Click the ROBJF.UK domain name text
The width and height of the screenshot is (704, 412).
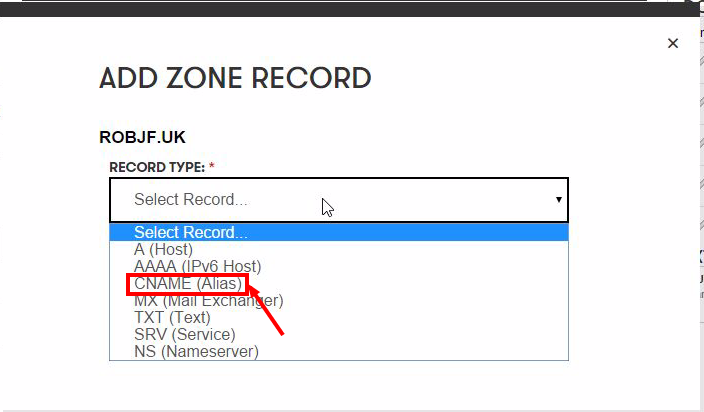pyautogui.click(x=142, y=136)
